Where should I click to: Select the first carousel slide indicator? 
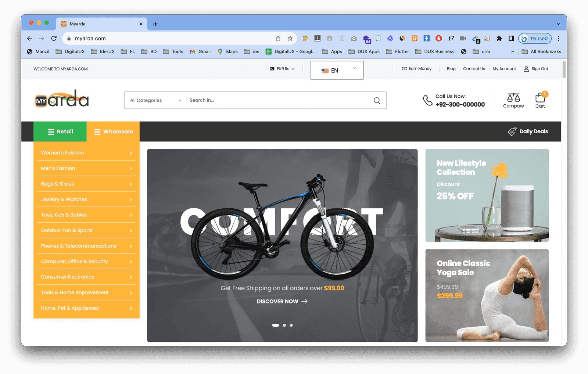click(275, 325)
